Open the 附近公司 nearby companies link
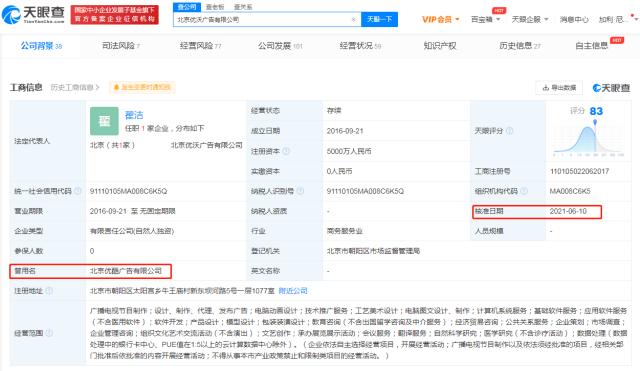Screen dimensions: 640x371 coord(293,291)
